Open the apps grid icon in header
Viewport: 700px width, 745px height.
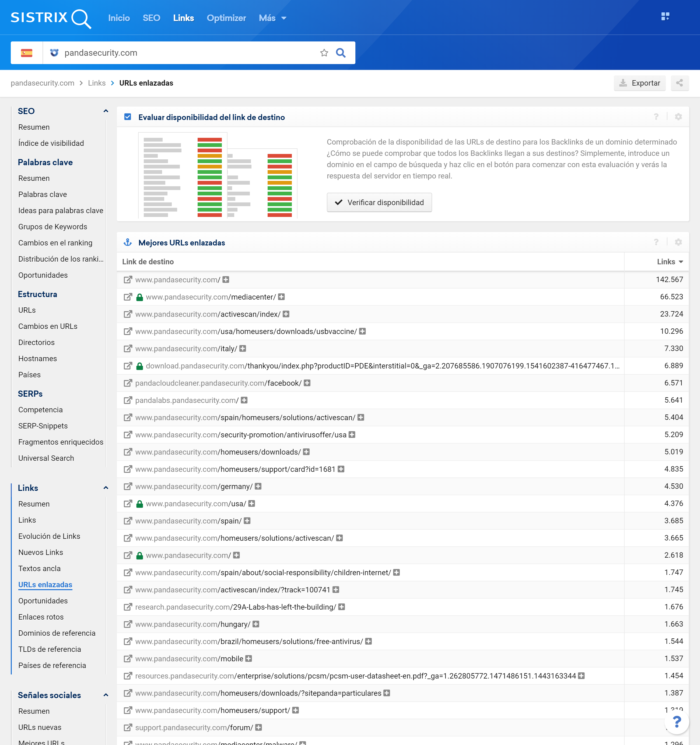coord(665,16)
